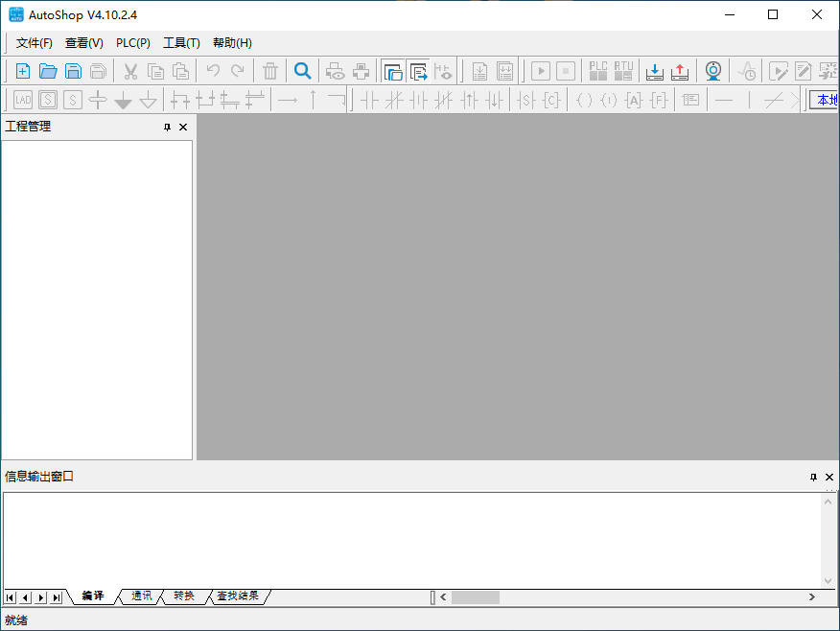
Task: Click the horizontal right-arrow line icon
Action: (x=288, y=100)
